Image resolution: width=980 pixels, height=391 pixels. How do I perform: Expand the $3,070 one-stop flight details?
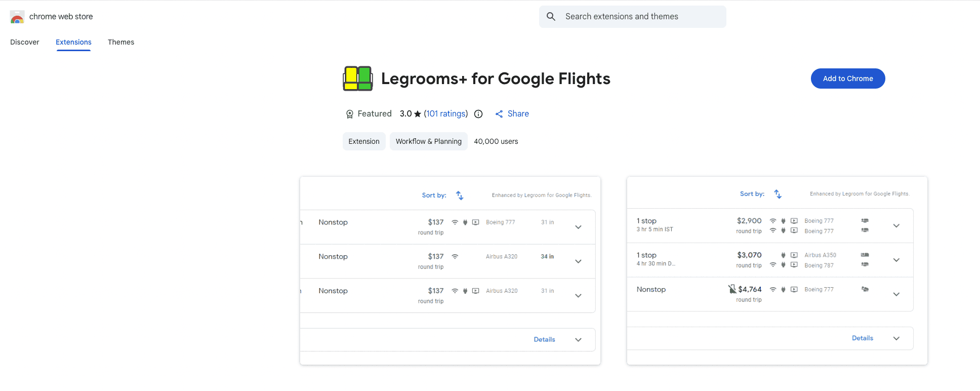[x=896, y=260]
